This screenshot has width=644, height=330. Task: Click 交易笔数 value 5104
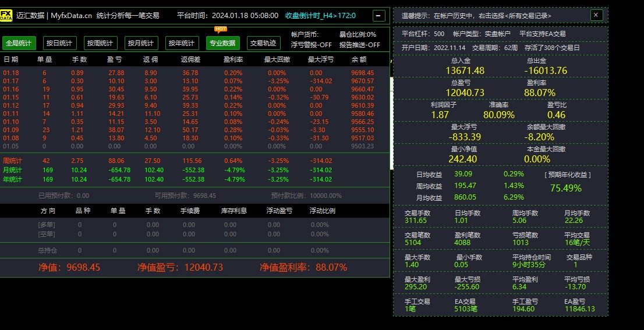pos(412,243)
